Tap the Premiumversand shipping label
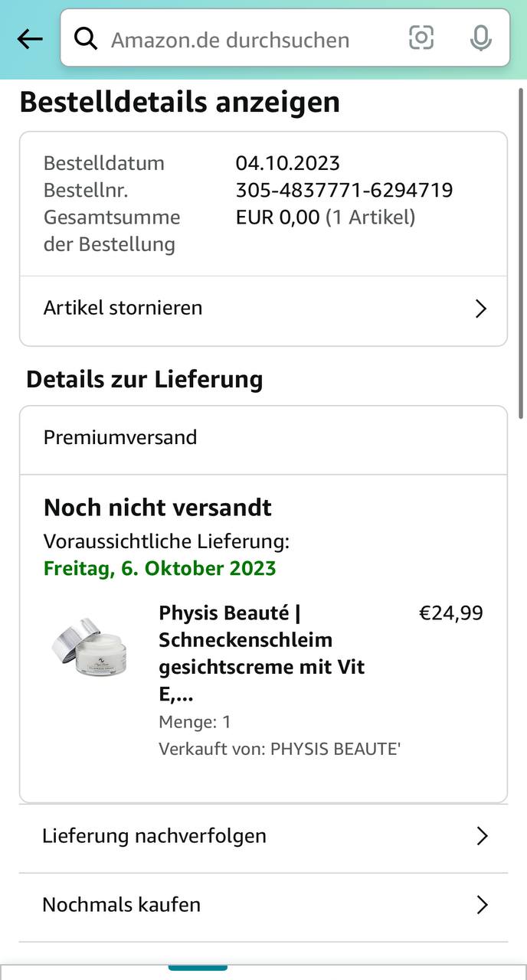 [120, 437]
